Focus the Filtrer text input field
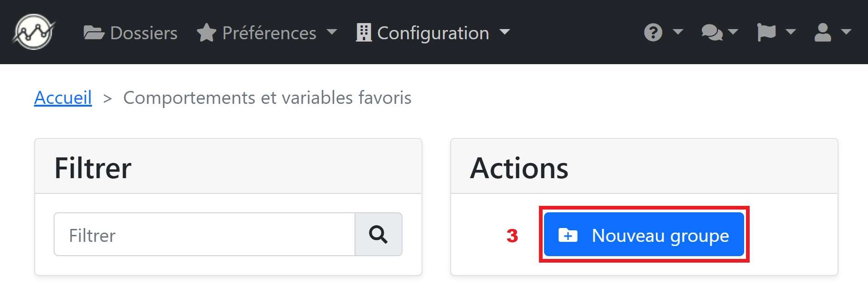 coord(204,234)
